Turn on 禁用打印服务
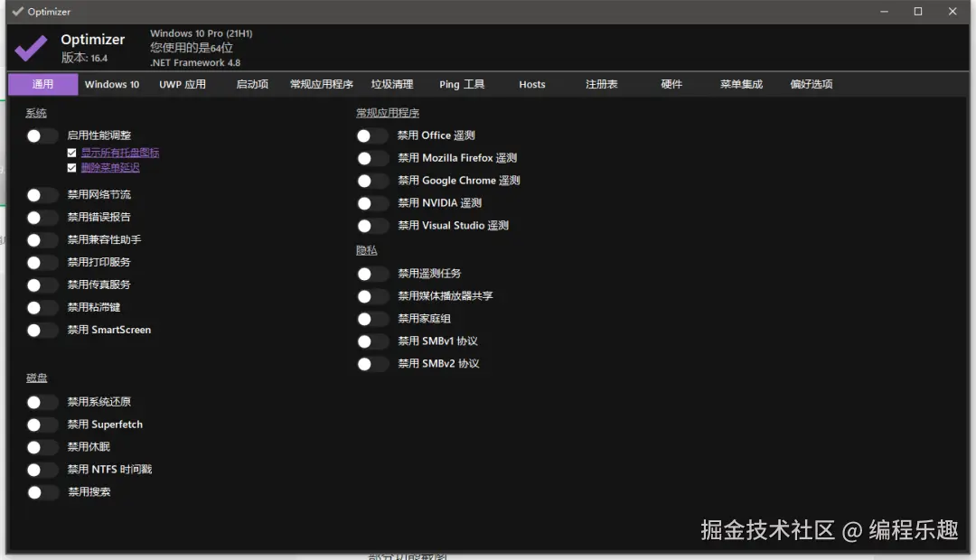 [41, 262]
